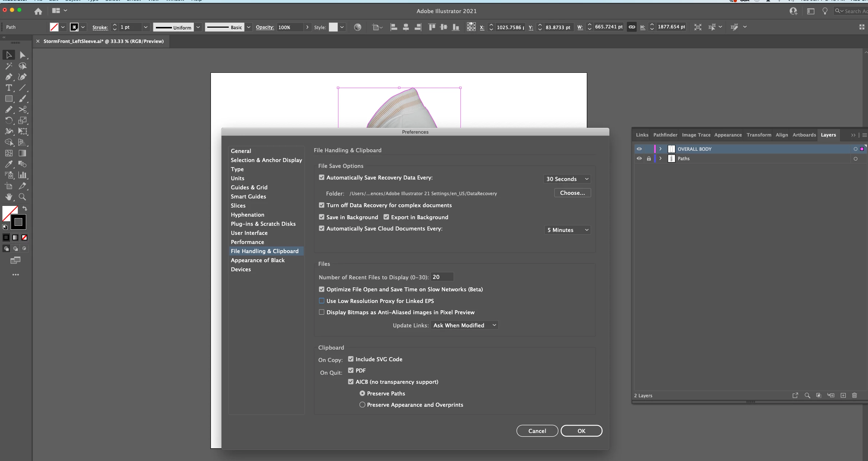Open the Performance preferences section
The height and width of the screenshot is (461, 868).
pyautogui.click(x=247, y=242)
